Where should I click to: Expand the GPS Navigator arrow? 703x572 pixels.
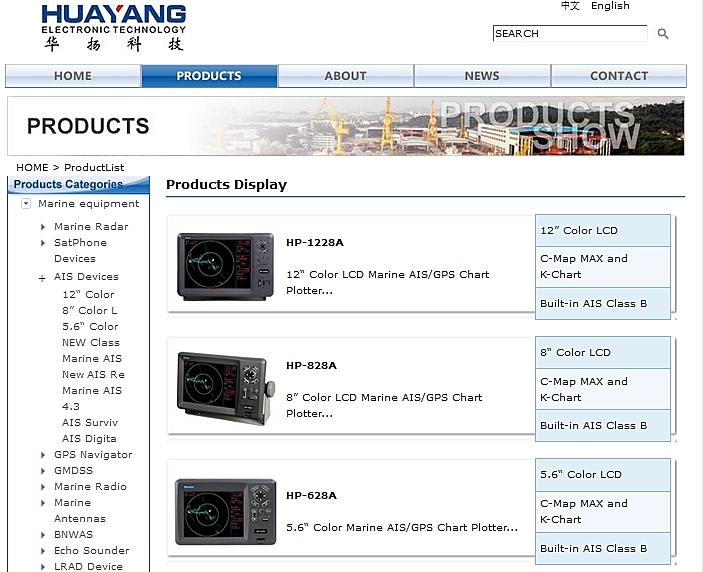point(43,455)
